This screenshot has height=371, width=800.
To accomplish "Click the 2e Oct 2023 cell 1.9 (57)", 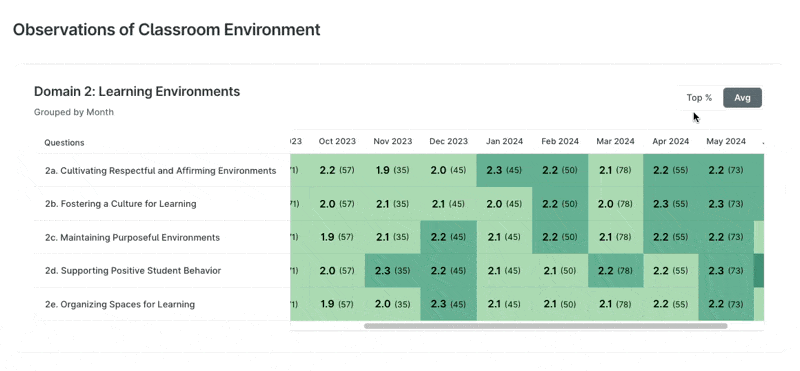I will coord(337,304).
